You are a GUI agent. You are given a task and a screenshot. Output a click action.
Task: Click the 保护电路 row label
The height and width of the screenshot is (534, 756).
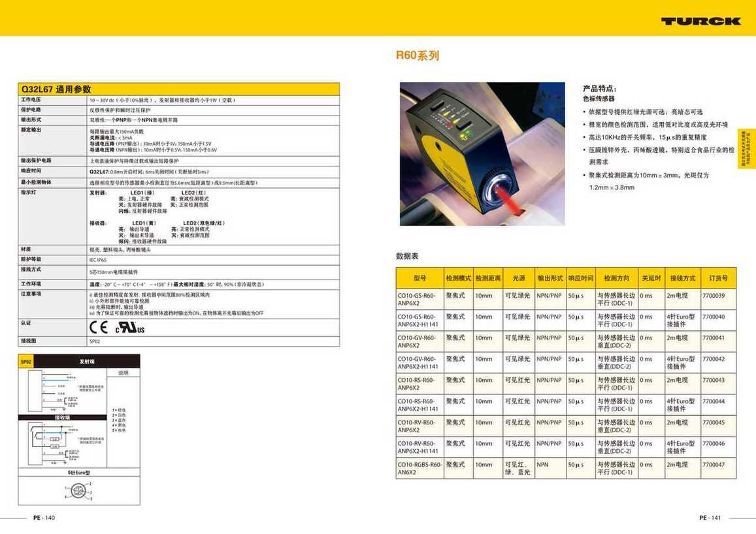click(x=31, y=110)
